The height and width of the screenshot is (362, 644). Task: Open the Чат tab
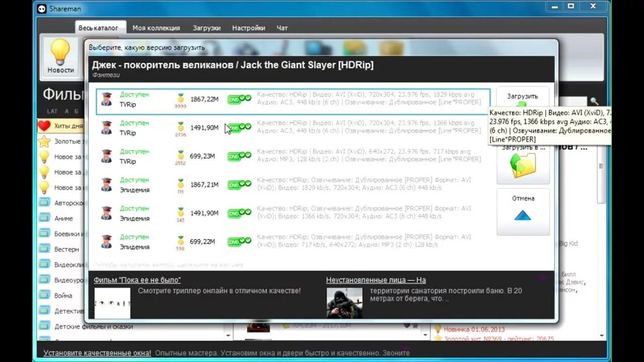point(282,28)
